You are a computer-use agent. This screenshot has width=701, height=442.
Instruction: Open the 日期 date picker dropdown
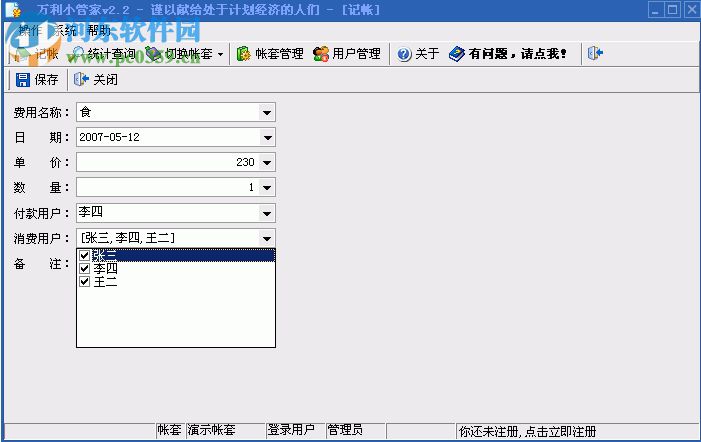tap(267, 138)
